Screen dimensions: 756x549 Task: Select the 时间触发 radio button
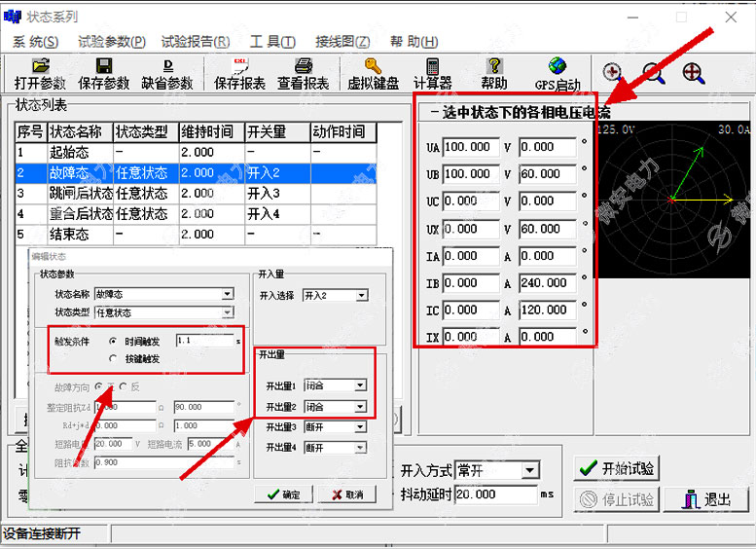113,341
